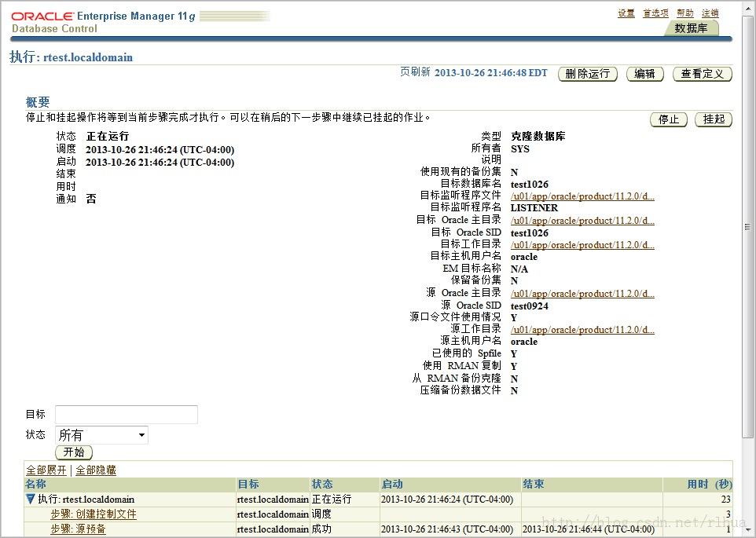
Task: Click the 目标 text input field
Action: [x=127, y=415]
